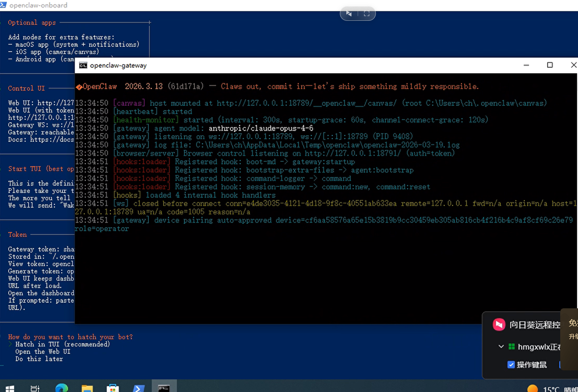This screenshot has width=578, height=392.
Task: Click the 15°C weather temperature on taskbar
Action: [551, 389]
